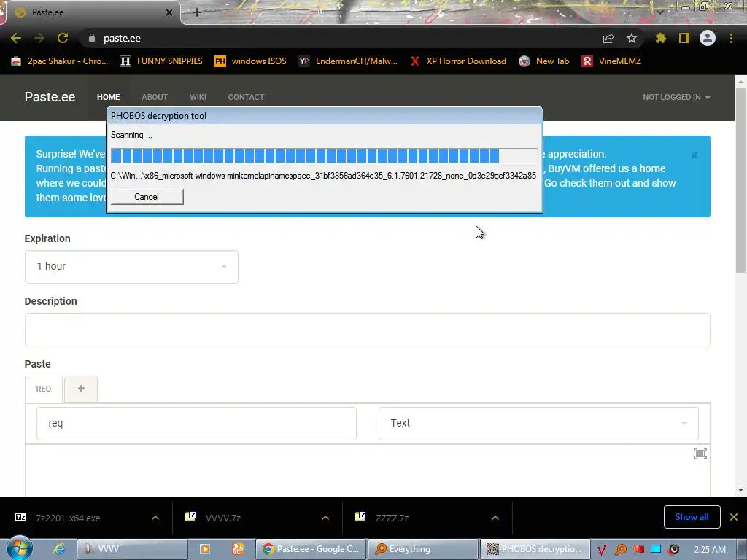Open the ABOUT nav item
This screenshot has width=747, height=560.
pos(155,97)
